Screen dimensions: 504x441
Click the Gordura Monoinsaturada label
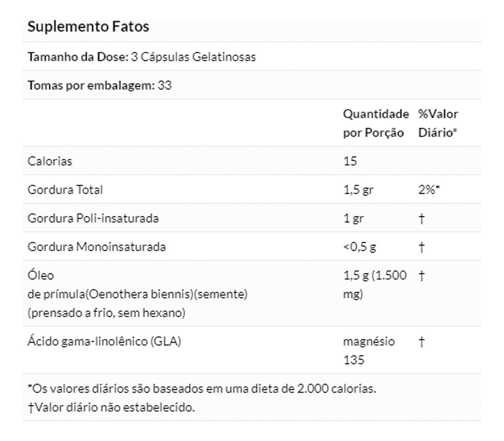(x=97, y=247)
